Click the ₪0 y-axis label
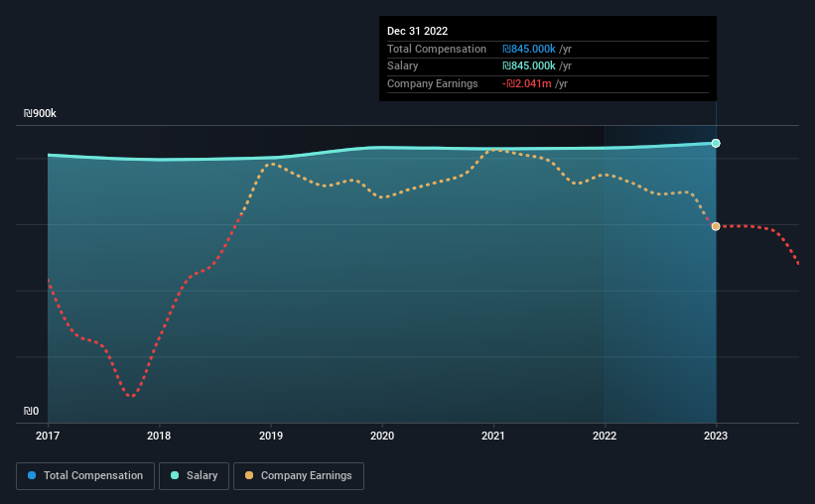 tap(31, 411)
